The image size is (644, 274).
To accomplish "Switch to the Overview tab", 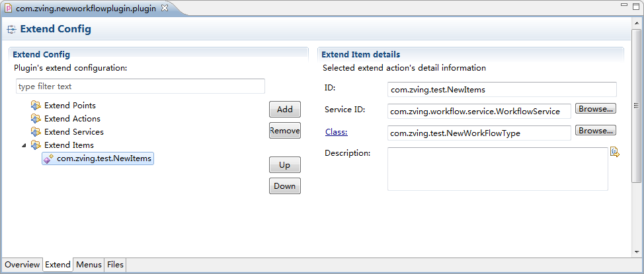I will (22, 265).
